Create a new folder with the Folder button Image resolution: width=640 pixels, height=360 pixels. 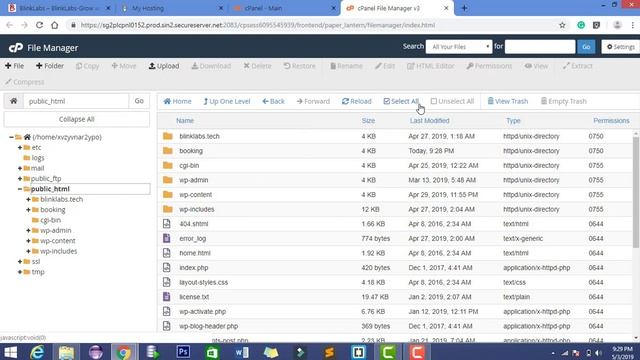point(50,66)
